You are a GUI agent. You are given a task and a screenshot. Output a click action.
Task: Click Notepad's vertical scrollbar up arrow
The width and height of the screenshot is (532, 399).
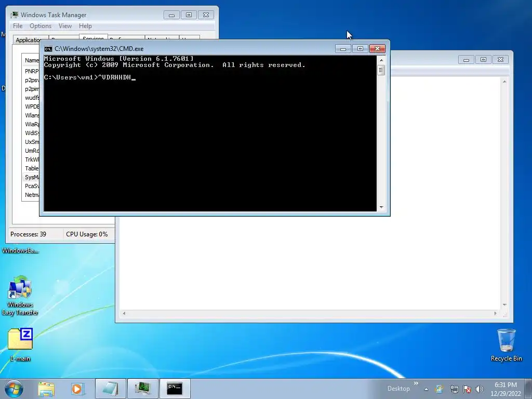point(504,82)
